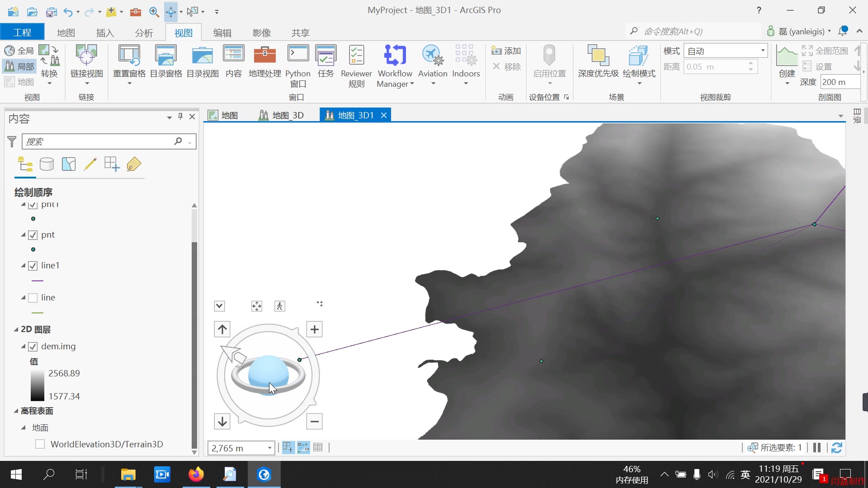The width and height of the screenshot is (868, 488).
Task: Switch to the 地图_3D view tab
Action: pyautogui.click(x=287, y=115)
